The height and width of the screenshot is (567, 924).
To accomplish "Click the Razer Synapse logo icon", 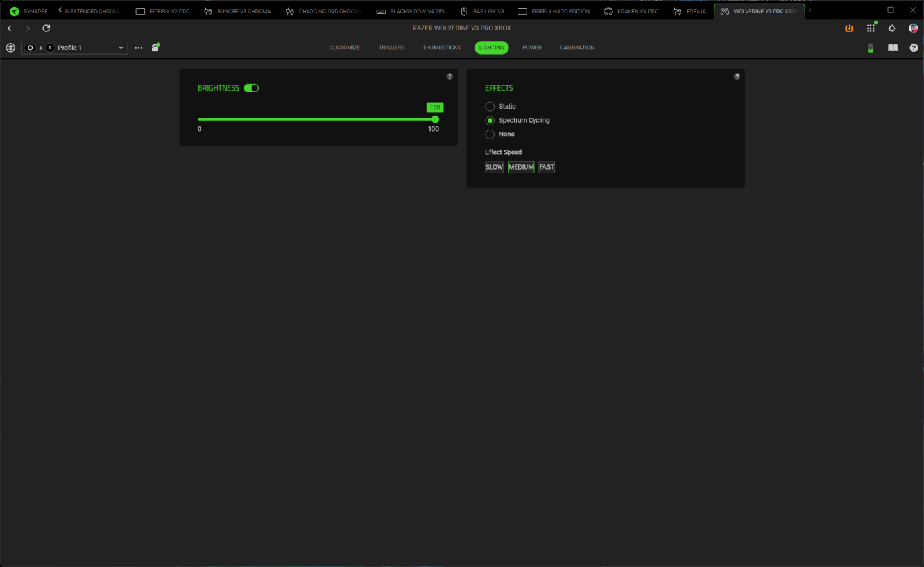I will click(14, 11).
